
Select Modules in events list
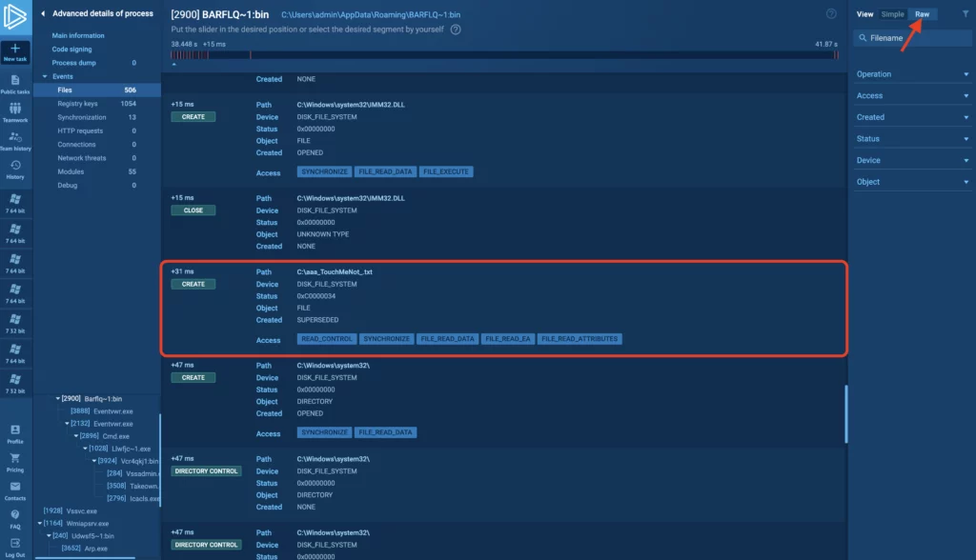[71, 171]
